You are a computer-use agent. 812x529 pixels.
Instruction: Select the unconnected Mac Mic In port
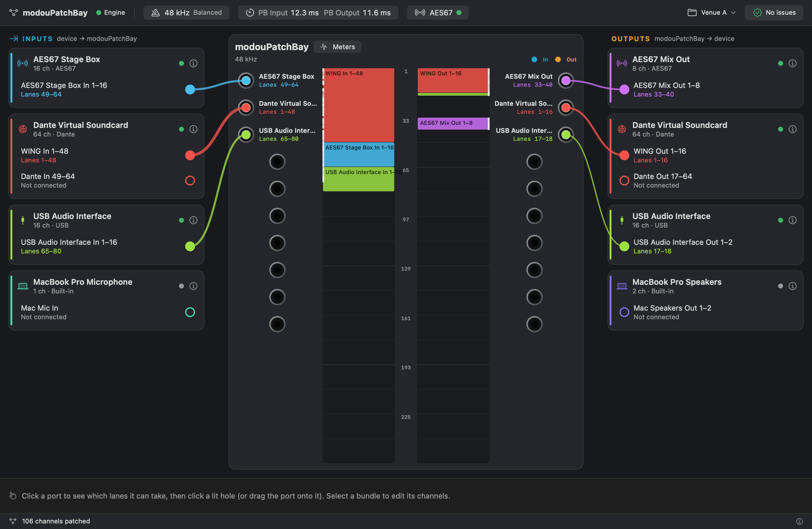point(190,312)
